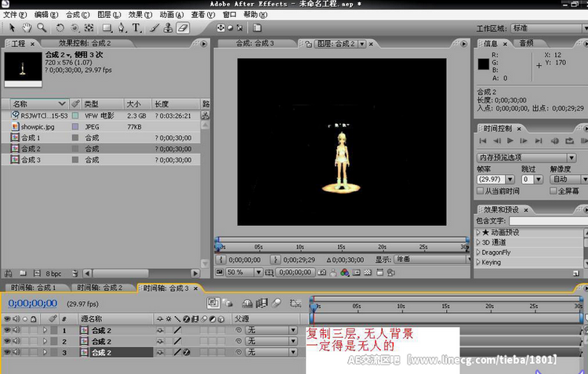
Task: Click the set in point brace button
Action: 221,260
